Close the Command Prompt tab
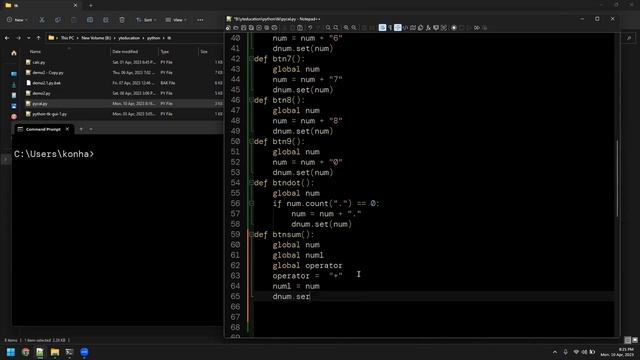 (x=67, y=129)
